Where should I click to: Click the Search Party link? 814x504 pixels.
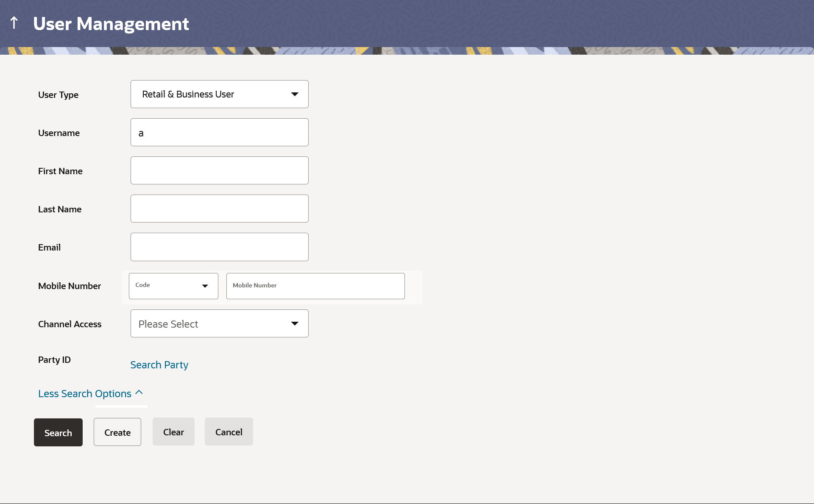coord(159,365)
